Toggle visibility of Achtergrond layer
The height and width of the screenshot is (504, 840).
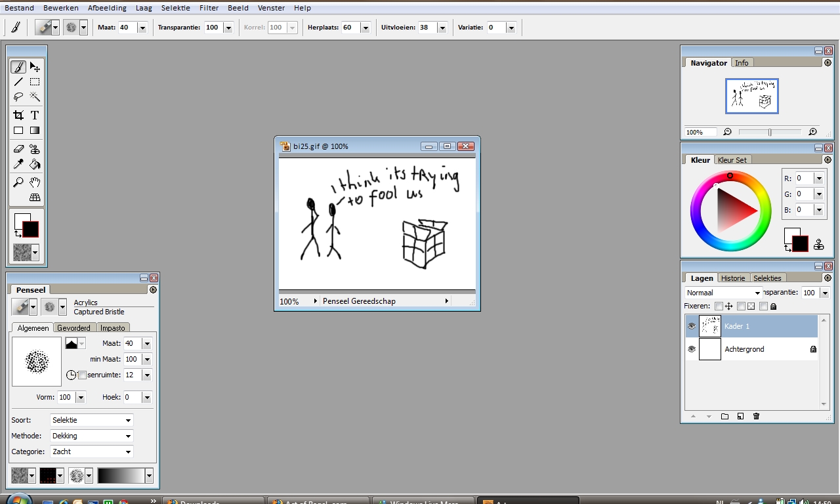pyautogui.click(x=691, y=349)
